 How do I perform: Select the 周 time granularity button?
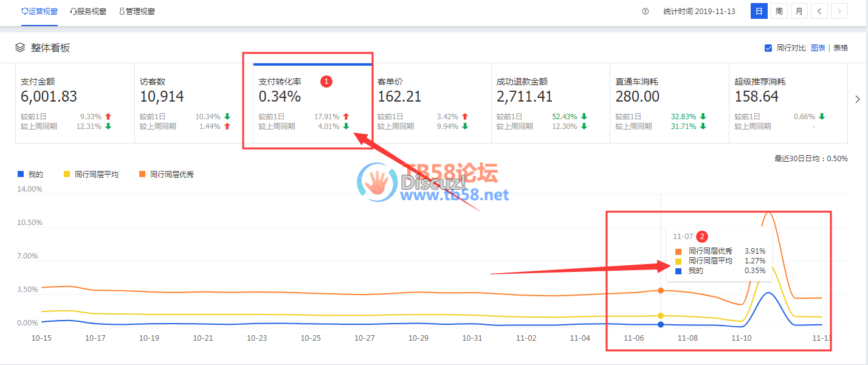tap(779, 11)
